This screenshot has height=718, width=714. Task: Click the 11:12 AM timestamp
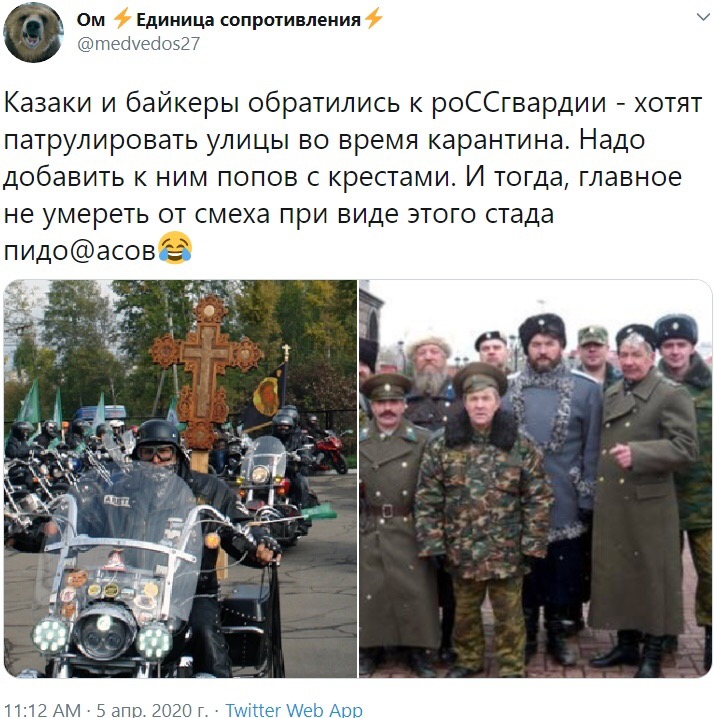[x=42, y=709]
